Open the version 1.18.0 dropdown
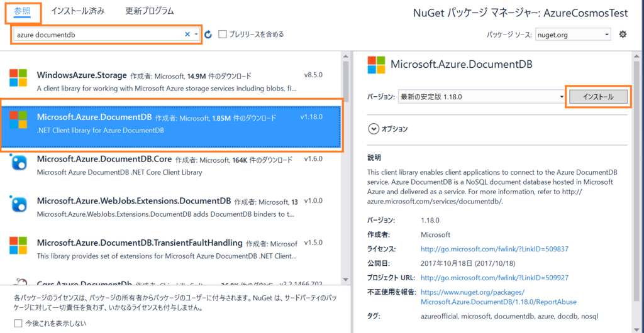 coord(482,97)
